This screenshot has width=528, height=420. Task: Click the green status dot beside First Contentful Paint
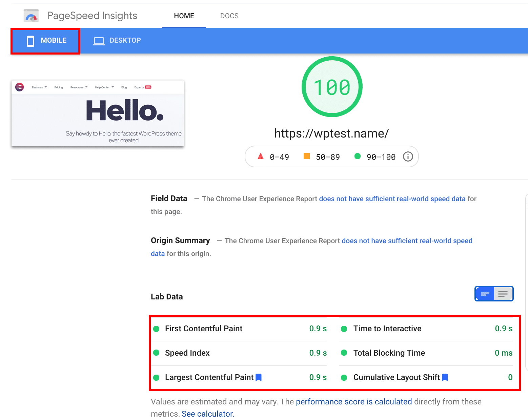156,329
